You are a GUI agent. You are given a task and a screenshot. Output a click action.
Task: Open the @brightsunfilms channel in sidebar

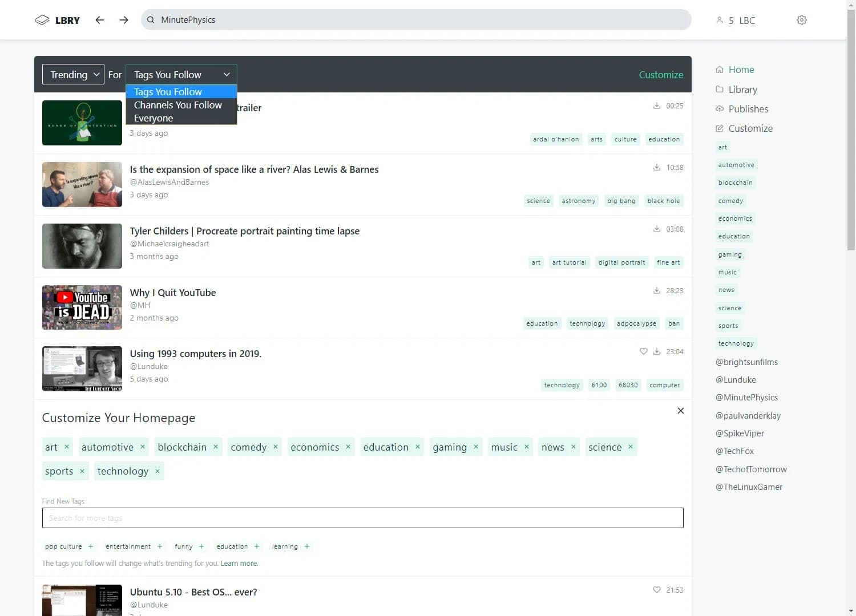(746, 362)
